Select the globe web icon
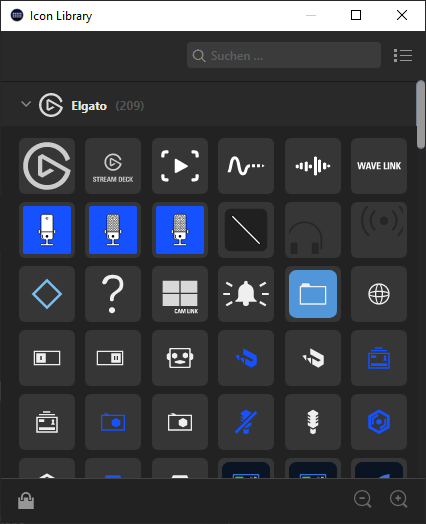 379,294
